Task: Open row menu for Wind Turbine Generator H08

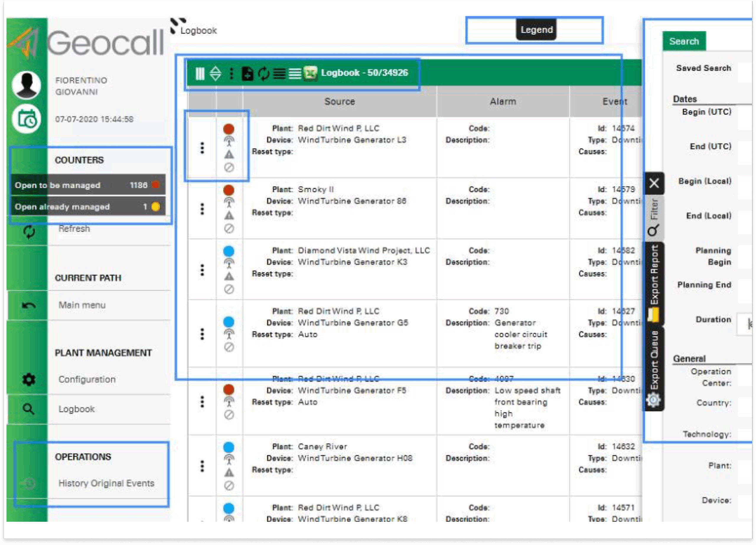Action: pyautogui.click(x=202, y=467)
